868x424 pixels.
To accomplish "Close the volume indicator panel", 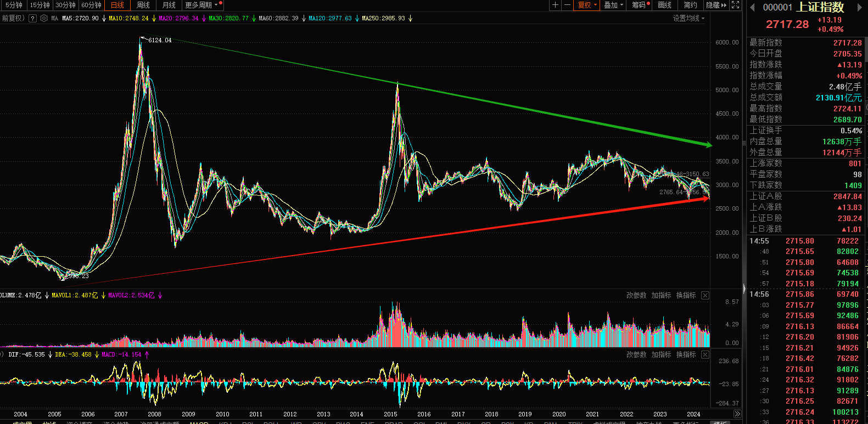I will point(705,296).
